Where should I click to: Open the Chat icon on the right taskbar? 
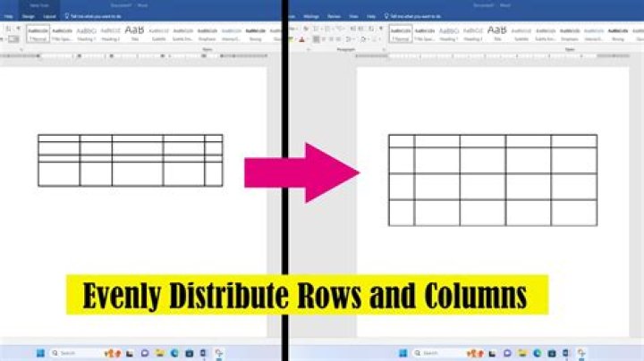[x=507, y=353]
